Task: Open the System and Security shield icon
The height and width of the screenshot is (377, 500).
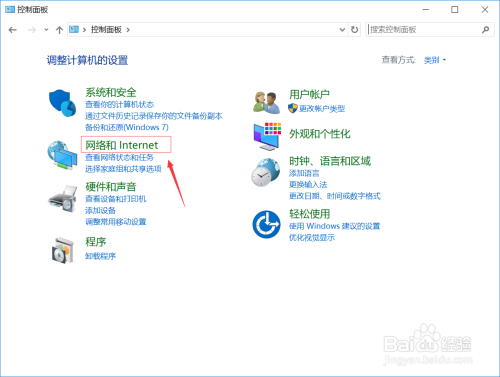Action: (x=62, y=103)
